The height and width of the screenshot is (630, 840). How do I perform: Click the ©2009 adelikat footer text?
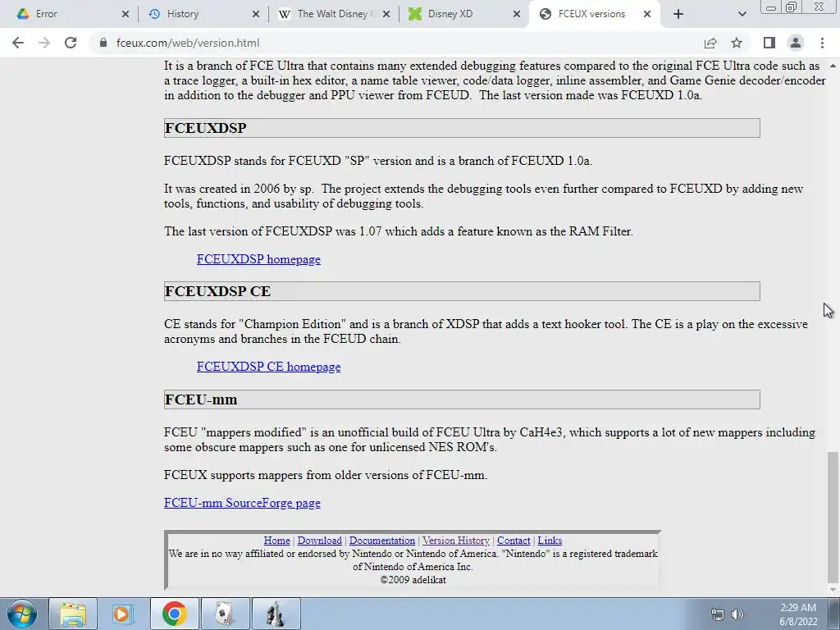click(413, 580)
